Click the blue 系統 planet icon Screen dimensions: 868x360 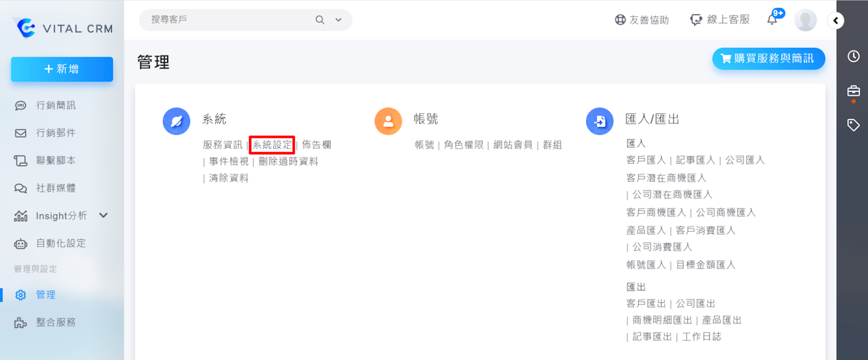(x=176, y=121)
